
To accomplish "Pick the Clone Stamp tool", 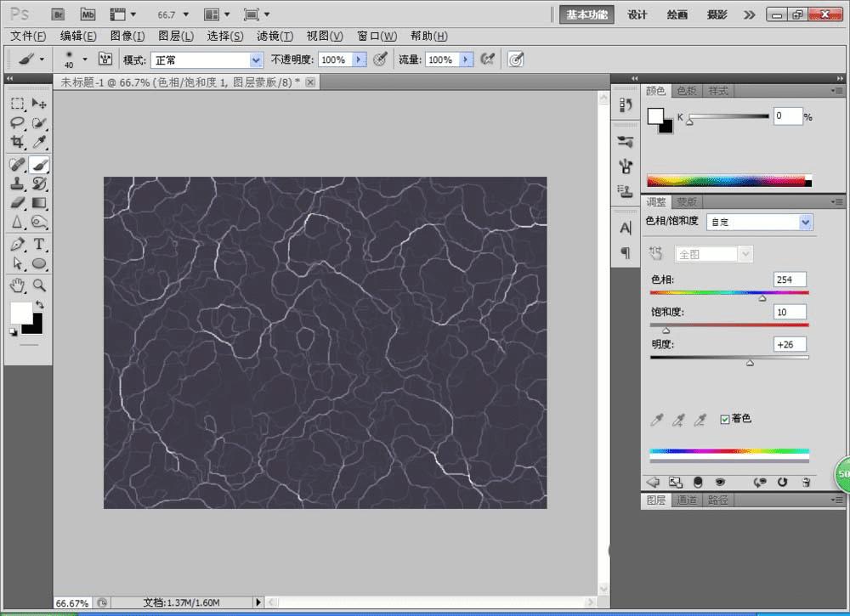I will [x=17, y=183].
